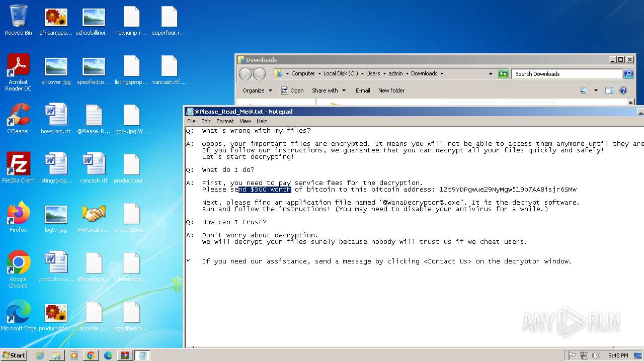Screen dimensions: 644x362
Task: Click the Open button in Downloads toolbar
Action: pos(292,90)
